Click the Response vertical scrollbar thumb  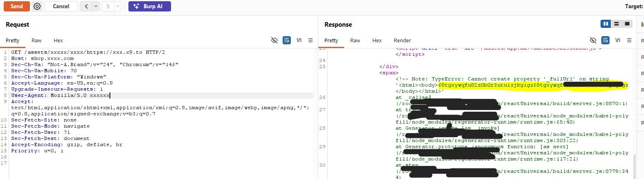point(635,166)
